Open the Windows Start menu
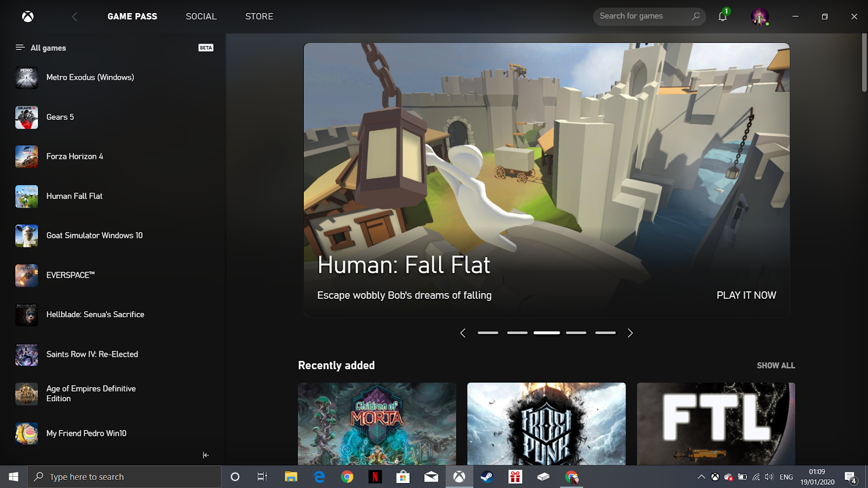Screen dimensions: 868x488 point(14,477)
